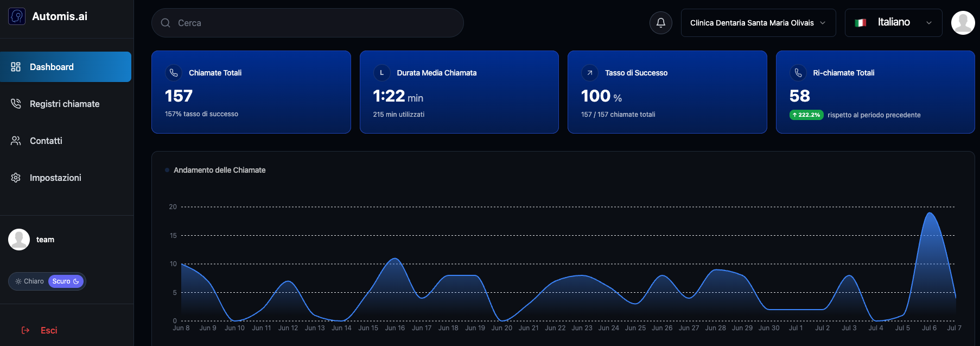Click the Automis.ai brand name

tap(60, 16)
